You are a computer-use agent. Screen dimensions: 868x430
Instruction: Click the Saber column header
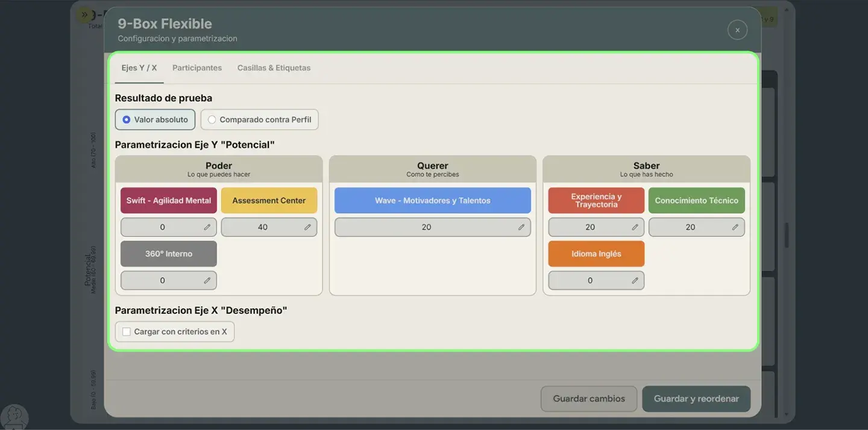tap(646, 169)
